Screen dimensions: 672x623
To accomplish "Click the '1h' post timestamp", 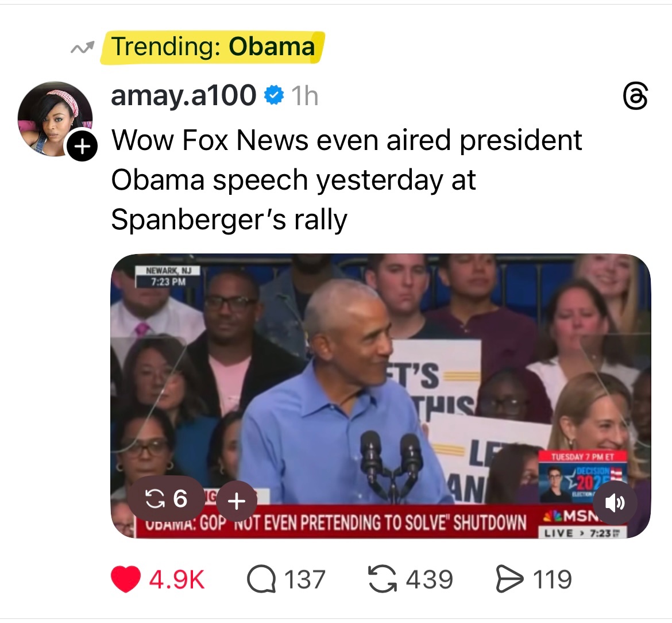I will click(x=304, y=96).
